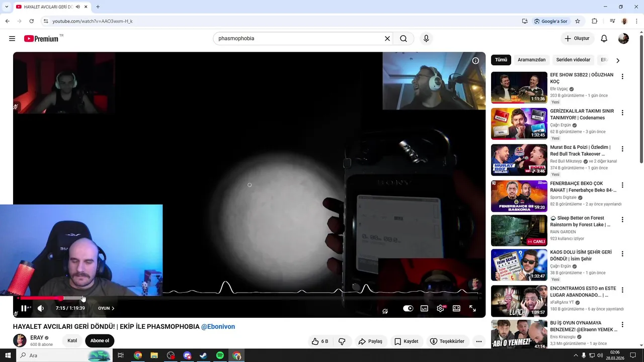
Task: Open options for Sleep Better on Forest video
Action: click(x=622, y=220)
